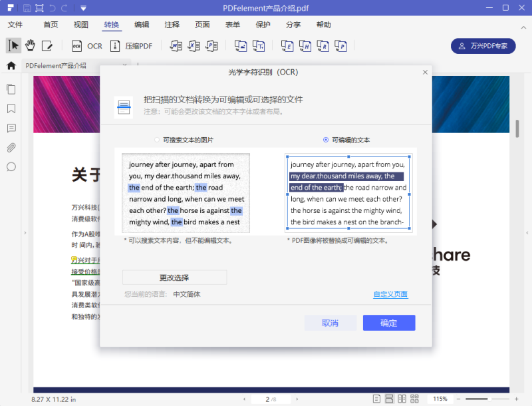This screenshot has width=532, height=406.
Task: Convert PDF to Excel via toolbar icon
Action: coord(194,45)
